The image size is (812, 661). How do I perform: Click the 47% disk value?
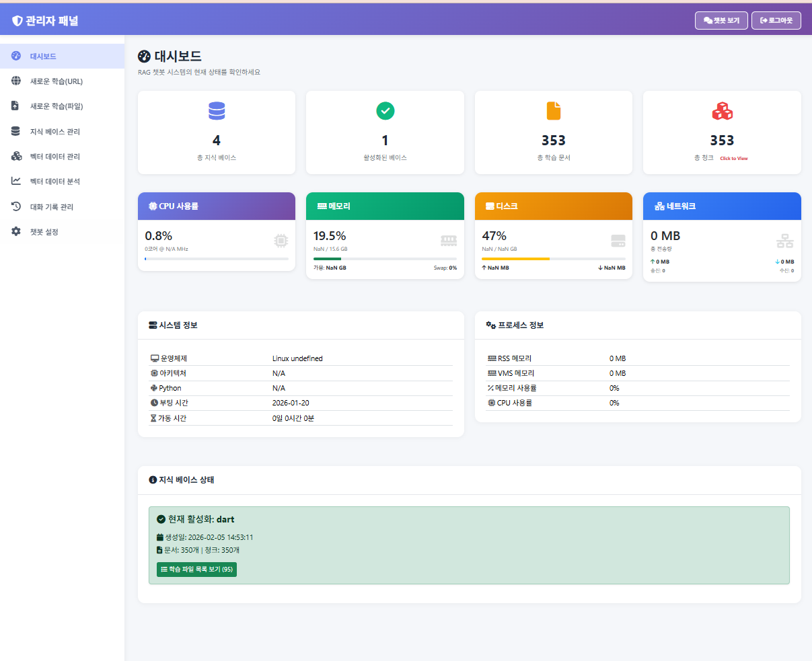494,236
